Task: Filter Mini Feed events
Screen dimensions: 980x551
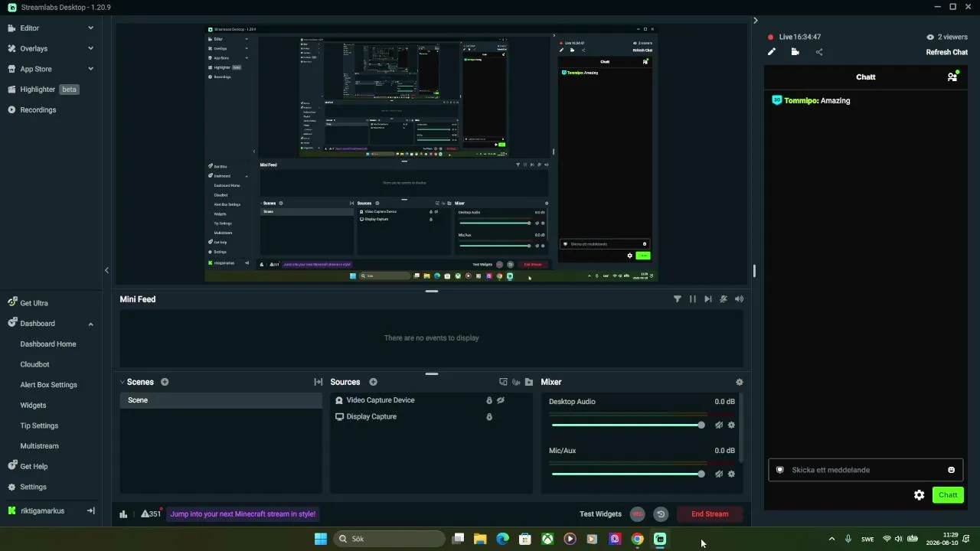Action: 678,299
